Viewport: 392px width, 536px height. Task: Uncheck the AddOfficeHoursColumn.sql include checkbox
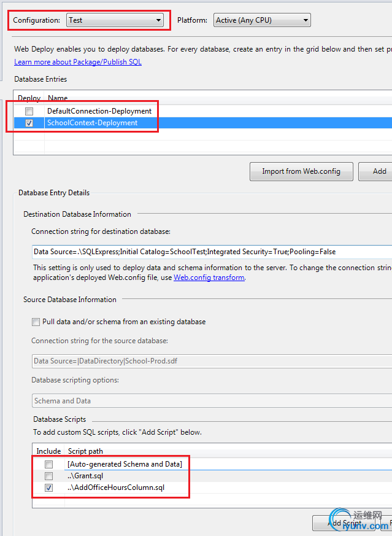[x=49, y=487]
